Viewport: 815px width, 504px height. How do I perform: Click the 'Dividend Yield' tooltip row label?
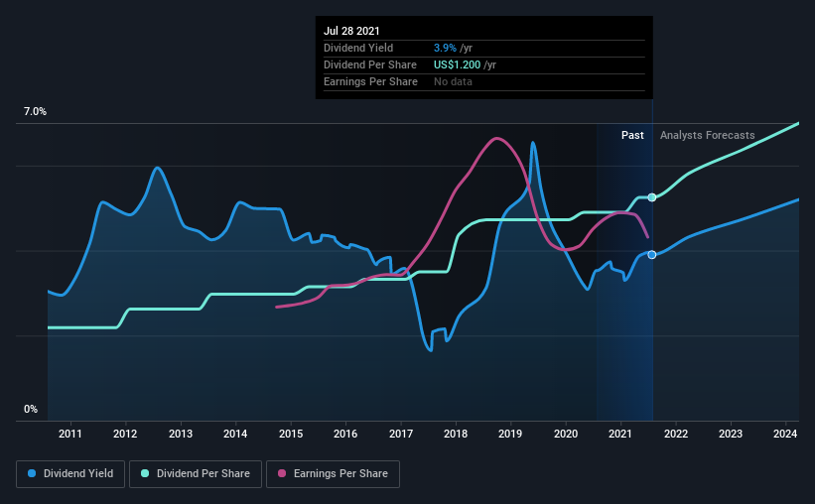[358, 48]
